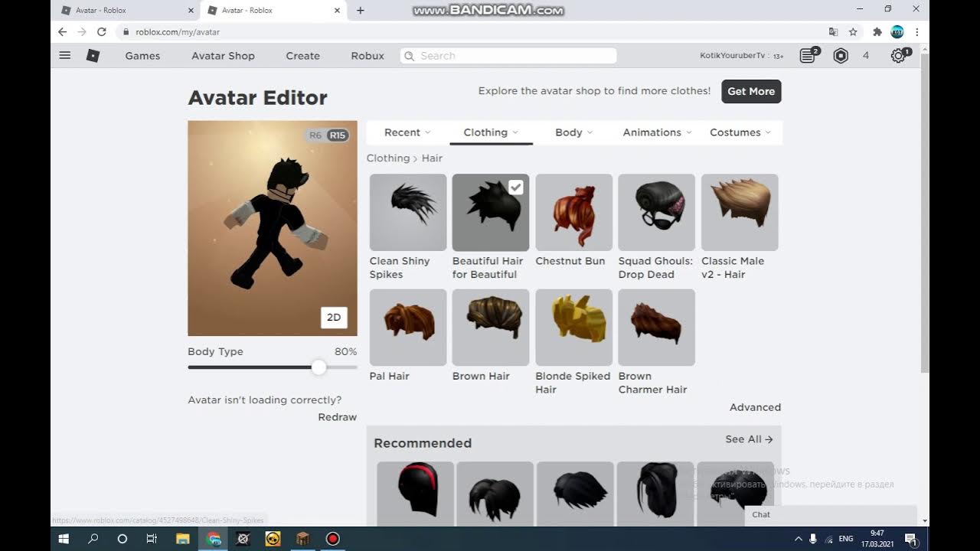Select the Clean Shiny Spikes hair thumbnail
This screenshot has width=980, height=551.
coord(408,212)
